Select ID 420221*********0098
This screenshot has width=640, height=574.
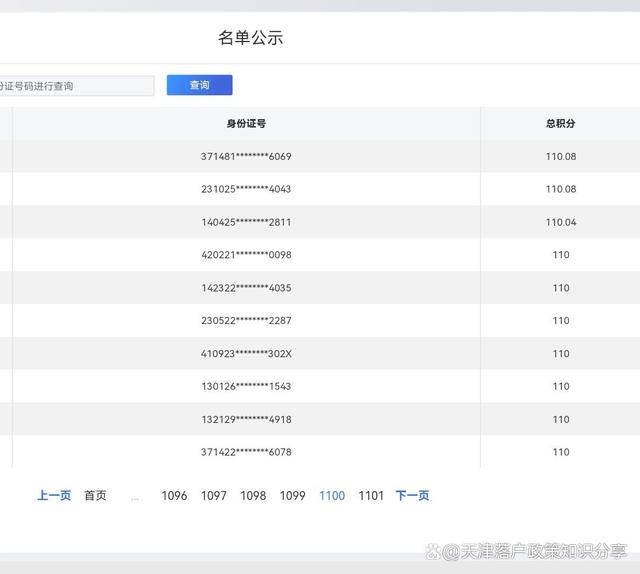point(246,255)
